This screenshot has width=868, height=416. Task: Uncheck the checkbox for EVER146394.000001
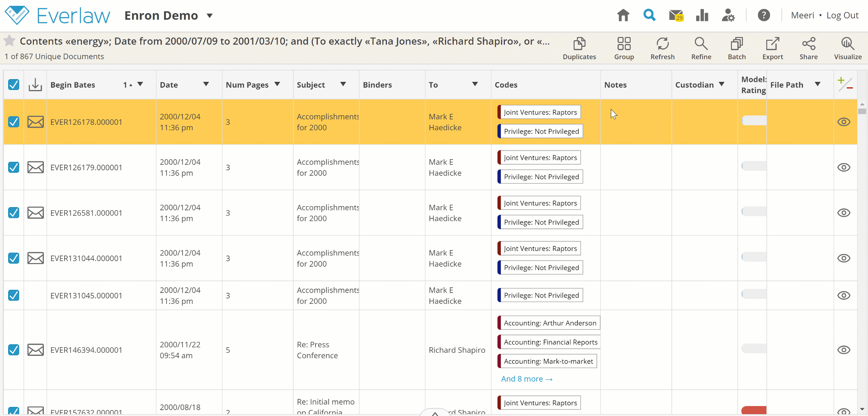click(14, 350)
